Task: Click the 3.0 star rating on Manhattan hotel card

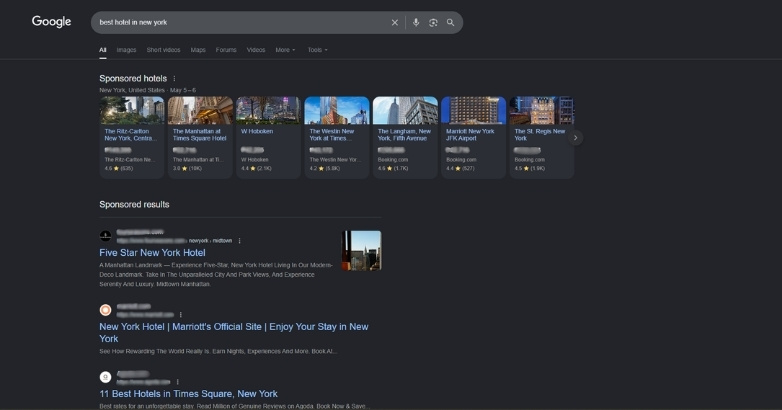Action: 187,169
